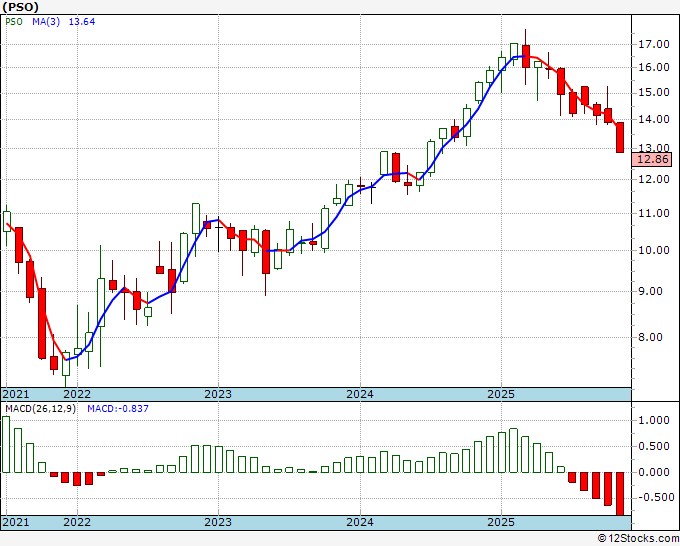Click the peak candlestick above 17.00
Image resolution: width=680 pixels, height=546 pixels.
coord(526,56)
